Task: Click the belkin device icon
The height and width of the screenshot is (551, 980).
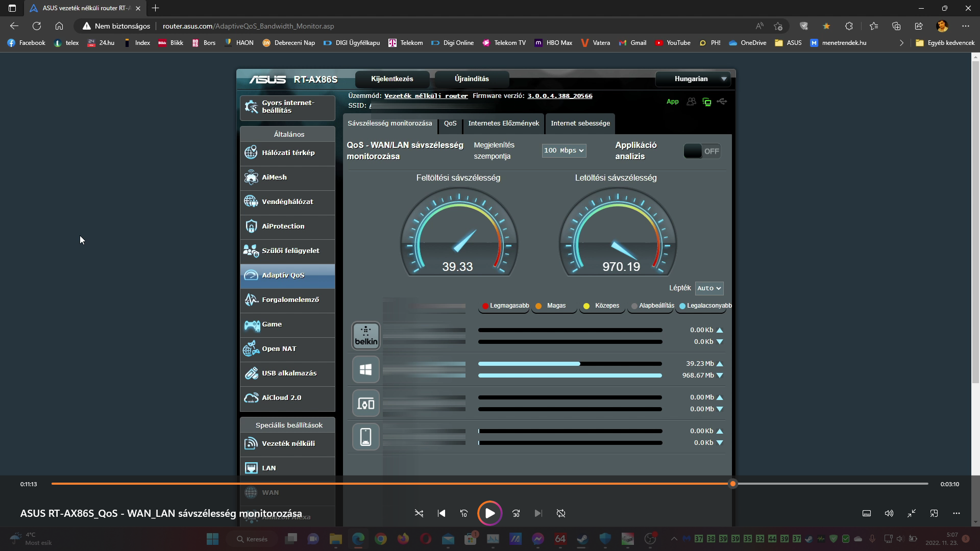Action: (x=365, y=336)
